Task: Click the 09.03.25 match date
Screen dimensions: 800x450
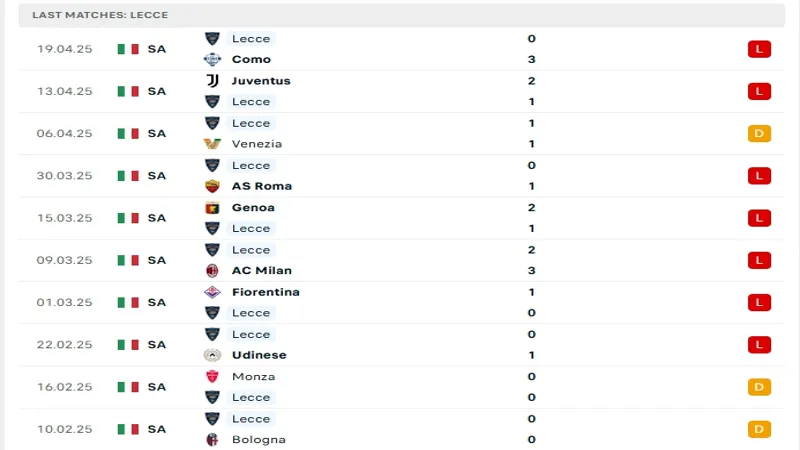Action: coord(64,260)
